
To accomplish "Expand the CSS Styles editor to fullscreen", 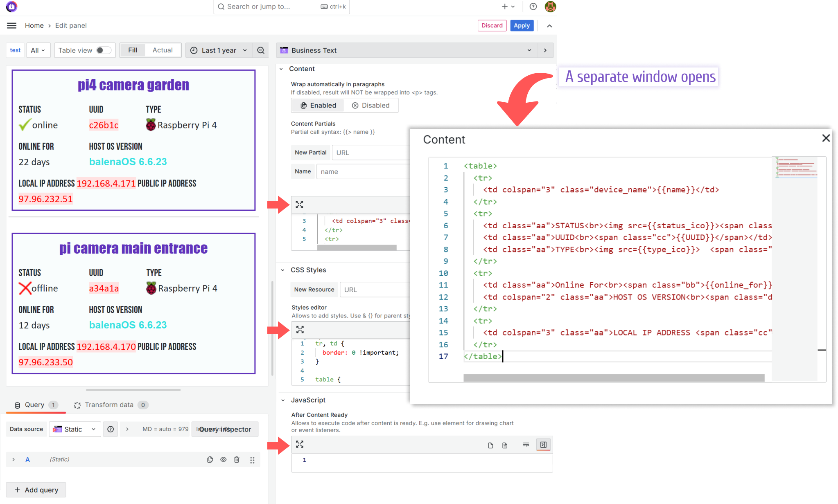I will [x=300, y=329].
